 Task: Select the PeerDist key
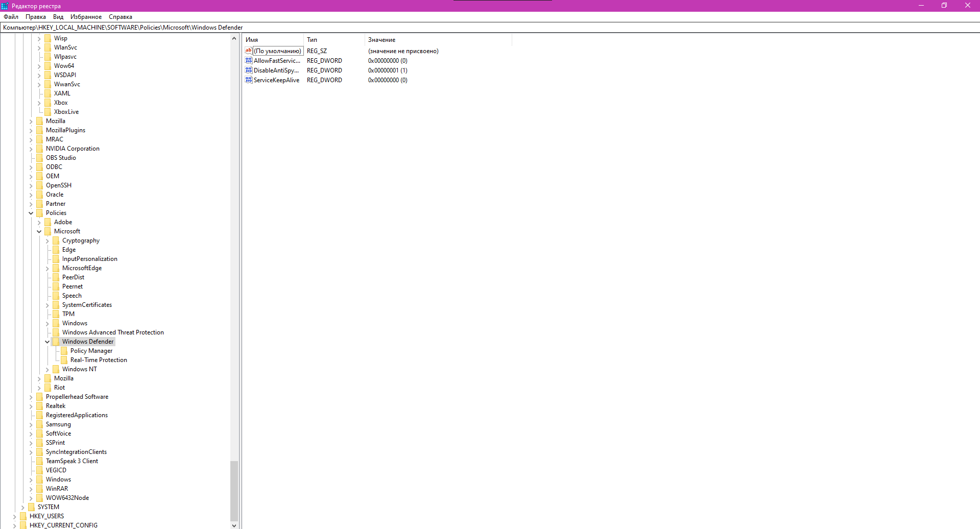[x=73, y=277]
